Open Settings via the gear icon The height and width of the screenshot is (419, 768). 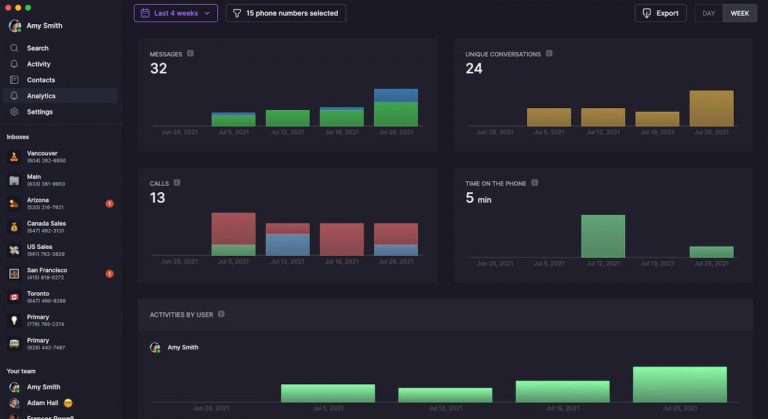14,112
